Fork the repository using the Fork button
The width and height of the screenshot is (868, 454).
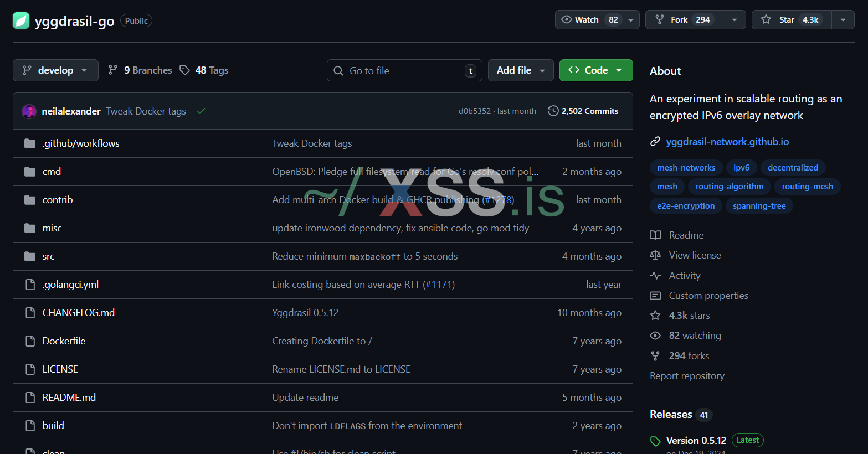point(685,20)
